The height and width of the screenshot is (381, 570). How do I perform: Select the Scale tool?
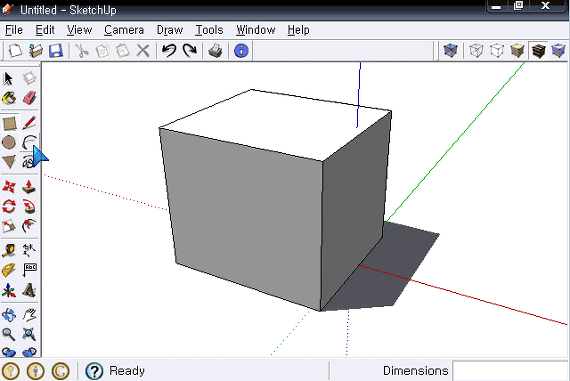9,226
